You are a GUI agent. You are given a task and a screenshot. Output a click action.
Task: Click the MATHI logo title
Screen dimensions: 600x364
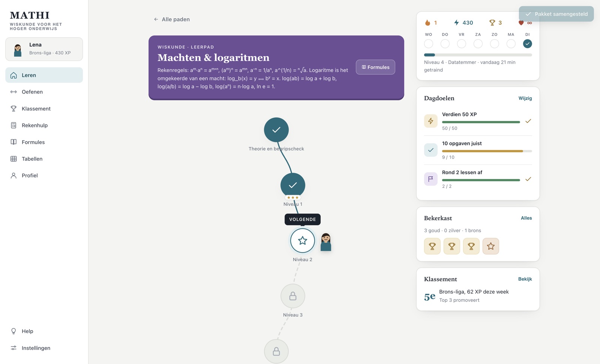click(30, 15)
